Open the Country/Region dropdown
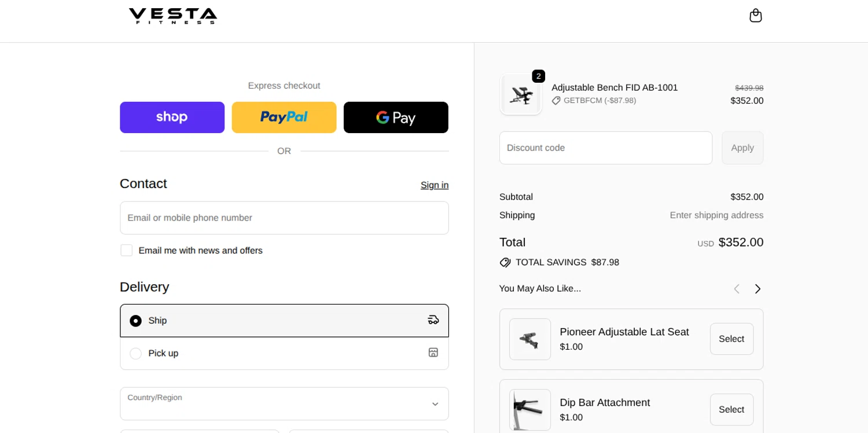This screenshot has height=433, width=868. click(284, 403)
